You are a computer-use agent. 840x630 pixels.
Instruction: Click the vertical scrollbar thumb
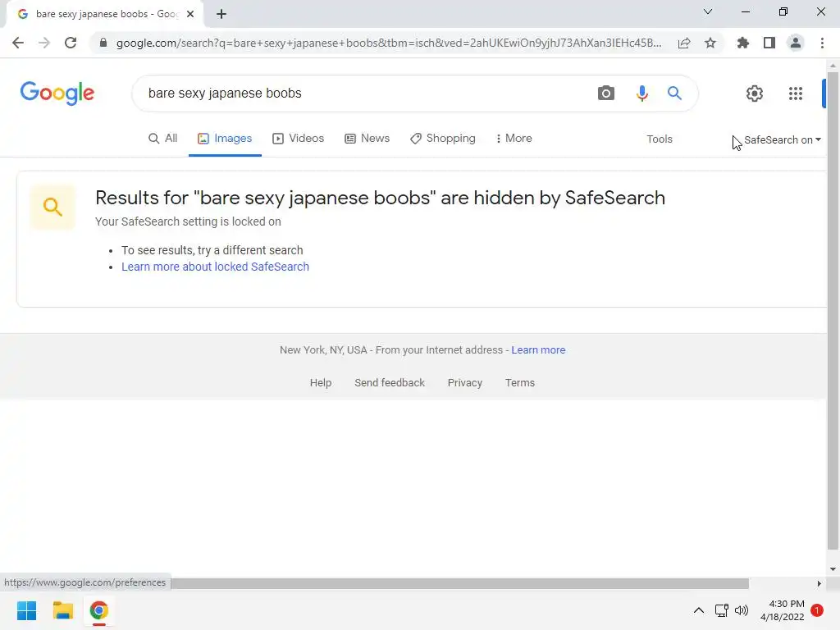pos(833,313)
